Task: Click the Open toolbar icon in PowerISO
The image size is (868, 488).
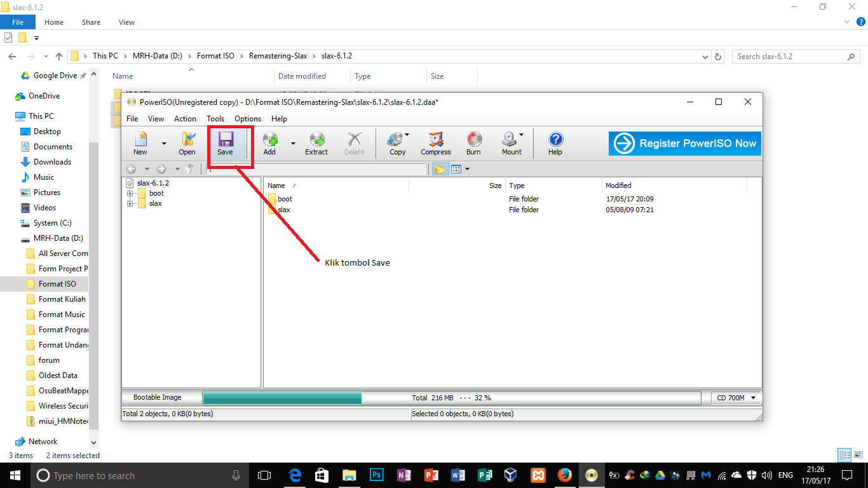Action: tap(187, 144)
